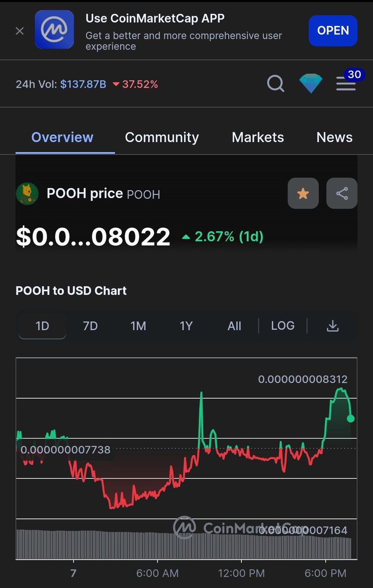Tap the POOH bear coin logo
Screen dimensions: 373x588
click(x=27, y=194)
